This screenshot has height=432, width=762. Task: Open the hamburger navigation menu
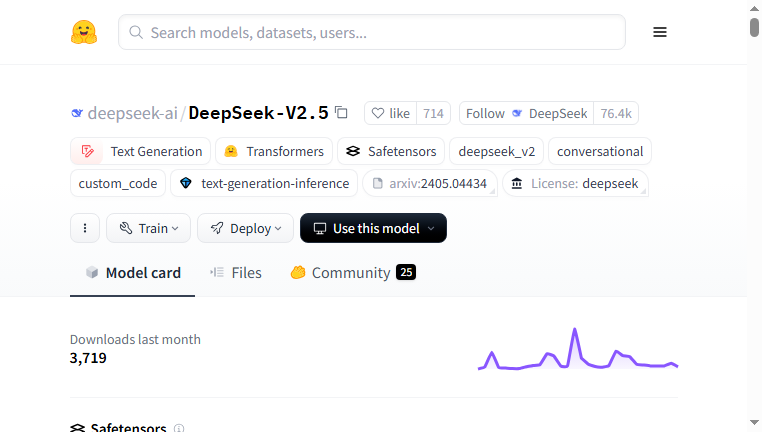click(x=659, y=32)
